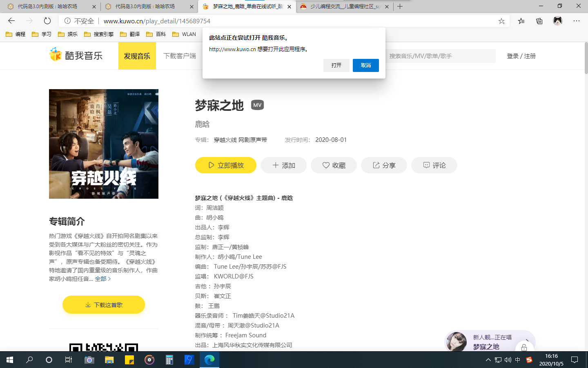Open Cortana from the taskbar
The width and height of the screenshot is (588, 368).
(x=49, y=360)
